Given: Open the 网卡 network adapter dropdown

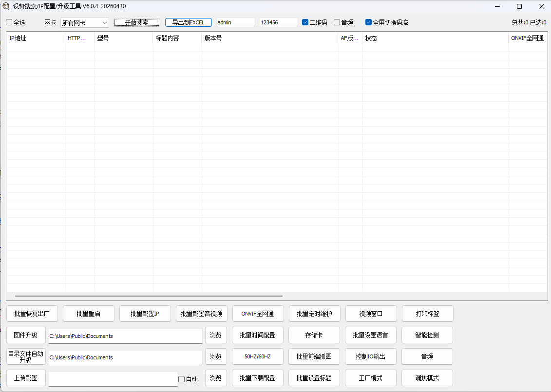Looking at the screenshot, I should click(85, 22).
